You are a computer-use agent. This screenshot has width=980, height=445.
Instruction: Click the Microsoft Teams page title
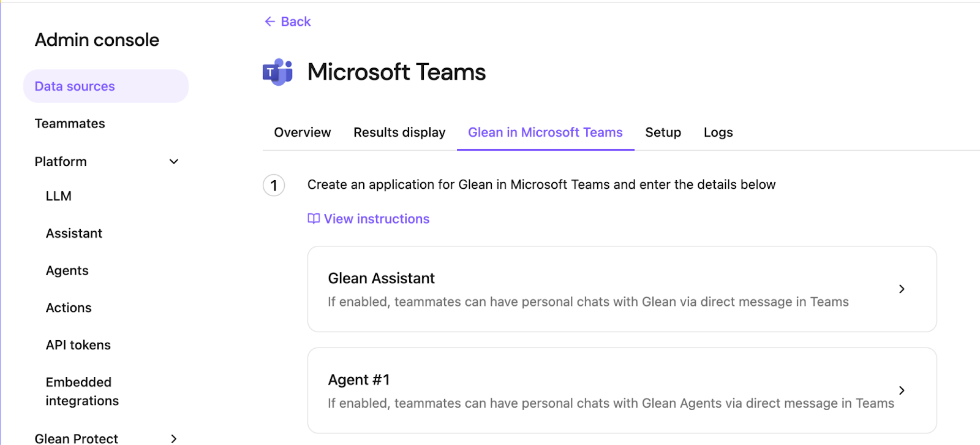pyautogui.click(x=396, y=72)
